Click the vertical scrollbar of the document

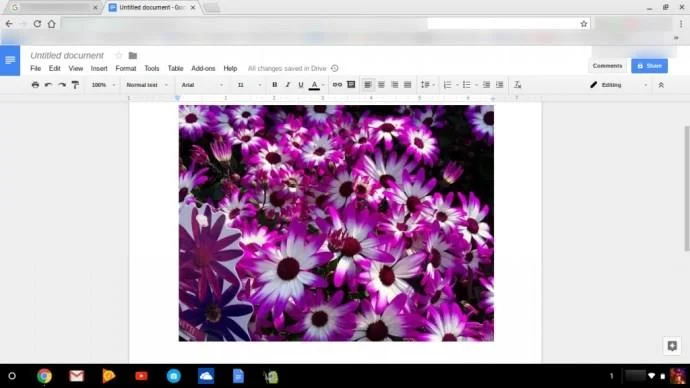pos(686,188)
